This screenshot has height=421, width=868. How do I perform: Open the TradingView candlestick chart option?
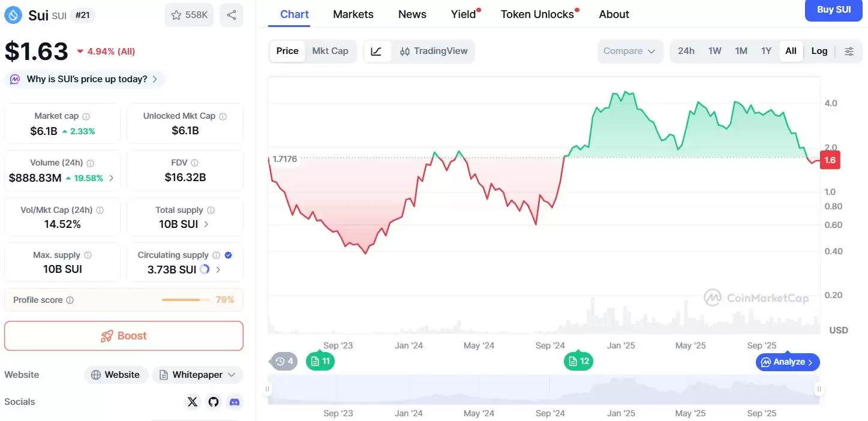coord(433,51)
